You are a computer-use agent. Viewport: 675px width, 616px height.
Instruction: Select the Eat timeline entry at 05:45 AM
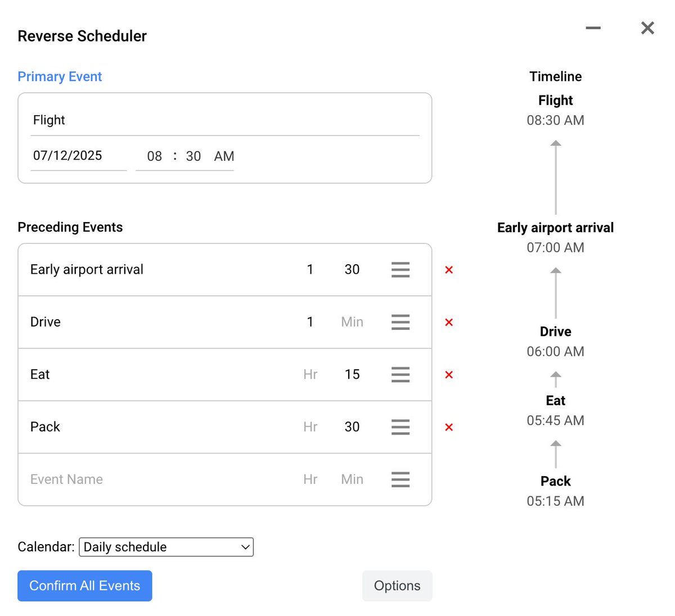[556, 410]
